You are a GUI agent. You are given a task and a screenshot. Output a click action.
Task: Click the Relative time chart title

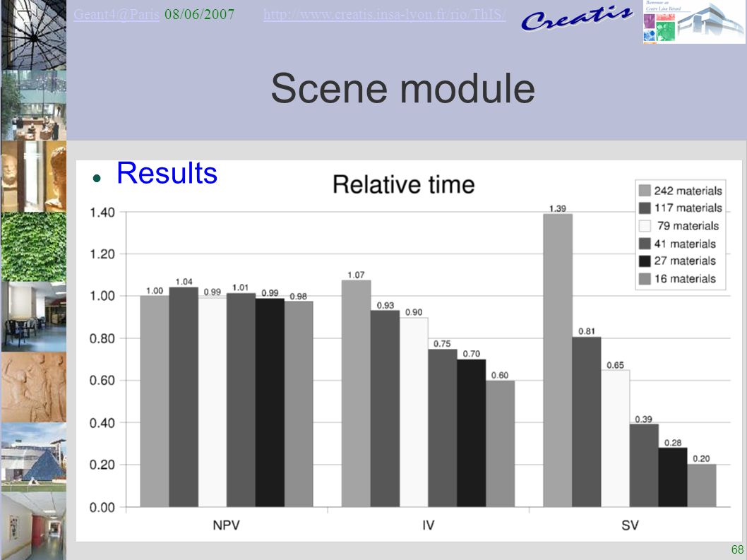pos(404,184)
